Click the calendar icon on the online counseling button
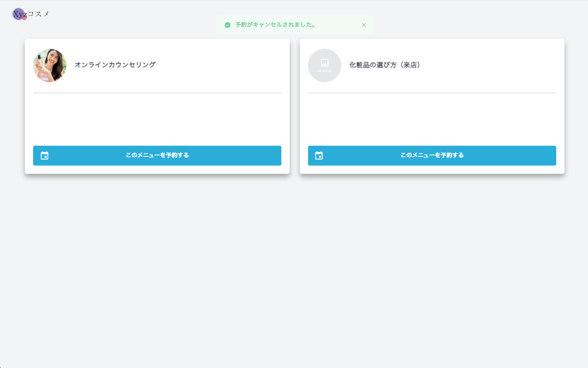The width and height of the screenshot is (588, 368). (x=45, y=155)
